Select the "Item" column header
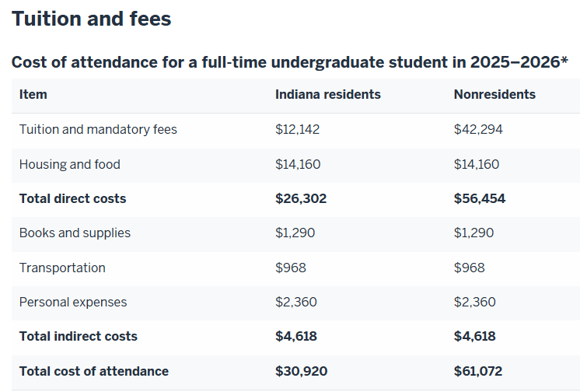The image size is (580, 392). [33, 95]
